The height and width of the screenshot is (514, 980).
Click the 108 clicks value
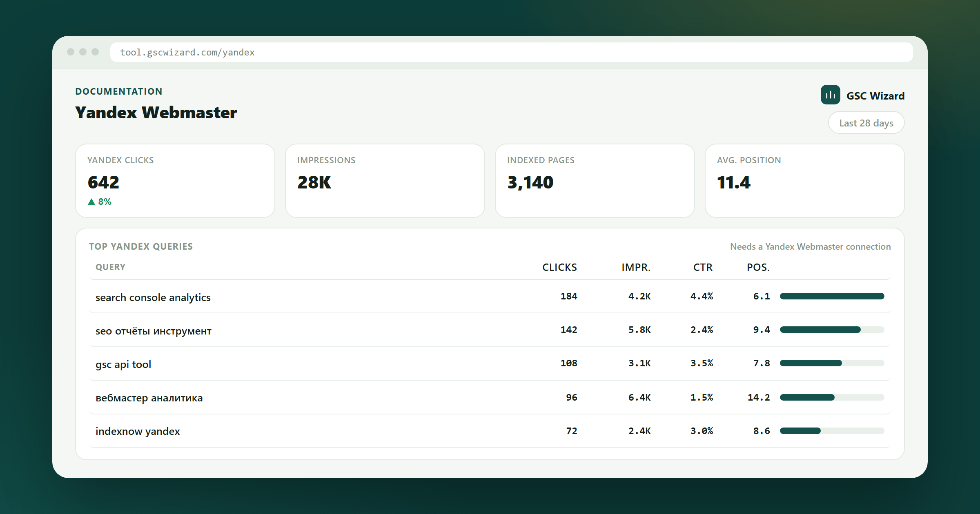tap(569, 363)
